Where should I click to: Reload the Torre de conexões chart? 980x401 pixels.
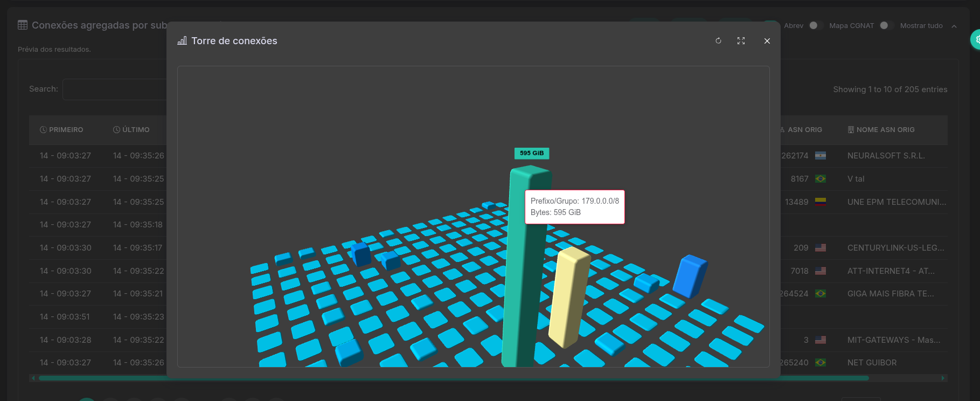pyautogui.click(x=718, y=41)
